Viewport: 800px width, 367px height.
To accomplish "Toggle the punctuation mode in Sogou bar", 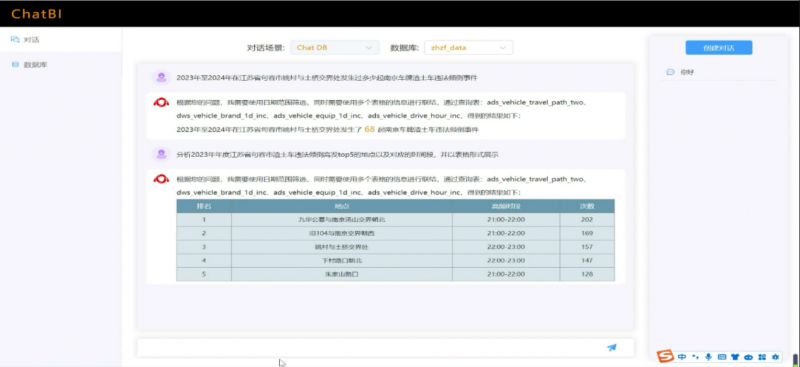I will [695, 357].
